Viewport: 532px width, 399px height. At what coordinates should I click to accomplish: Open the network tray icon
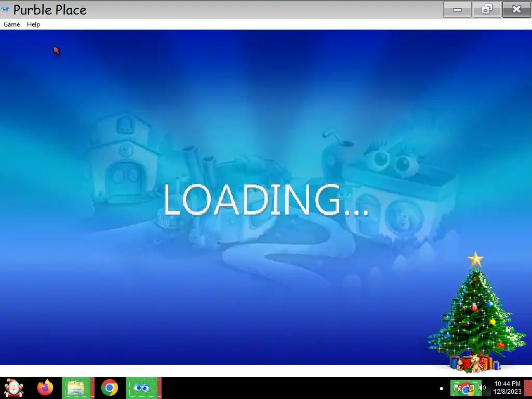469,388
